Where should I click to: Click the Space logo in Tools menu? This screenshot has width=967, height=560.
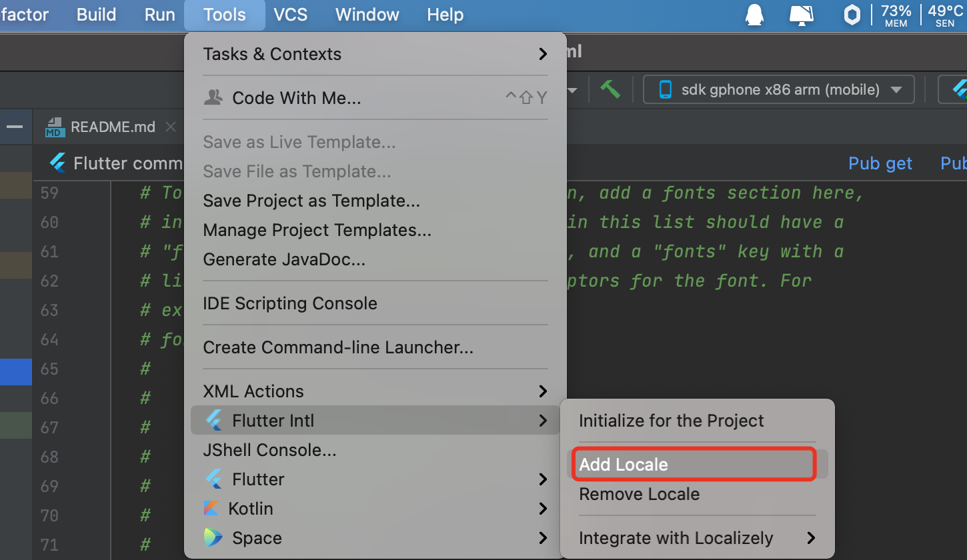coord(213,538)
